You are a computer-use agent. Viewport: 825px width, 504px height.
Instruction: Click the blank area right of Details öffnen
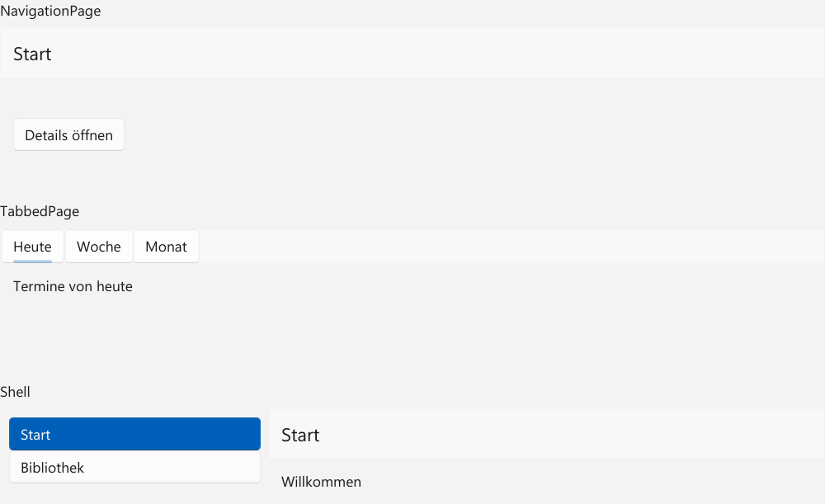(474, 135)
